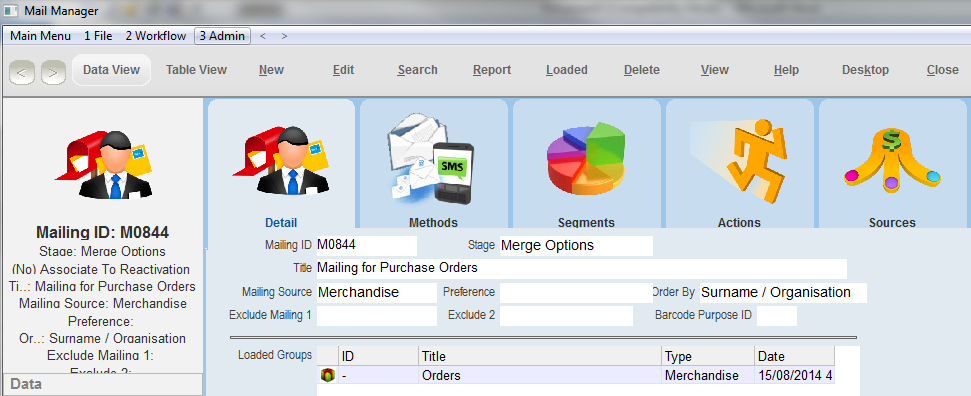
Task: Select the Methods tab label
Action: (433, 222)
